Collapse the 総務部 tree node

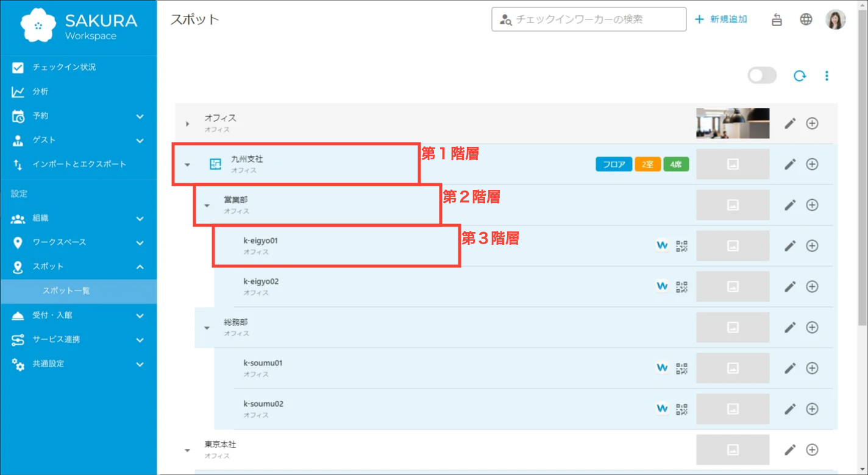pyautogui.click(x=207, y=328)
